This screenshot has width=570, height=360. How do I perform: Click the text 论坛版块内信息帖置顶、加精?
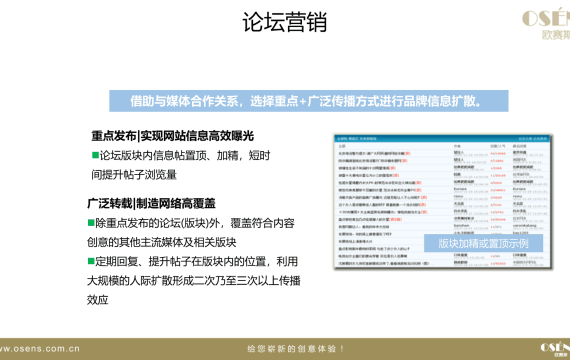[169, 155]
